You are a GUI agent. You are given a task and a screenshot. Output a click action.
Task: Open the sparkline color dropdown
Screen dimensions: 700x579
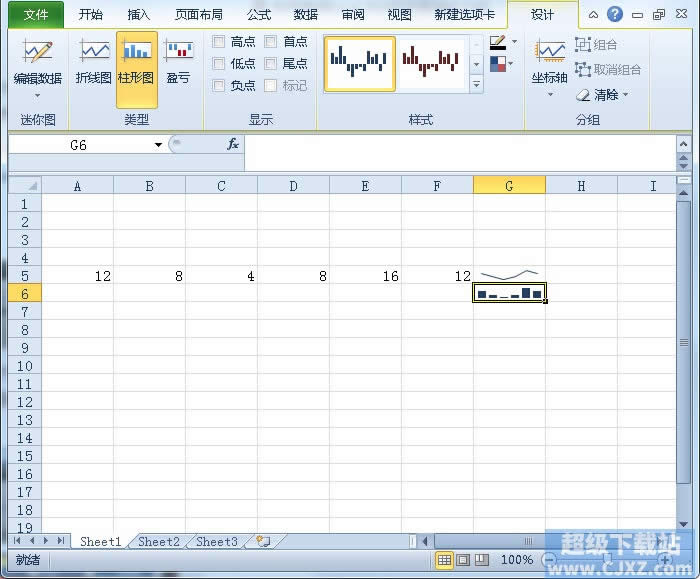tap(514, 43)
